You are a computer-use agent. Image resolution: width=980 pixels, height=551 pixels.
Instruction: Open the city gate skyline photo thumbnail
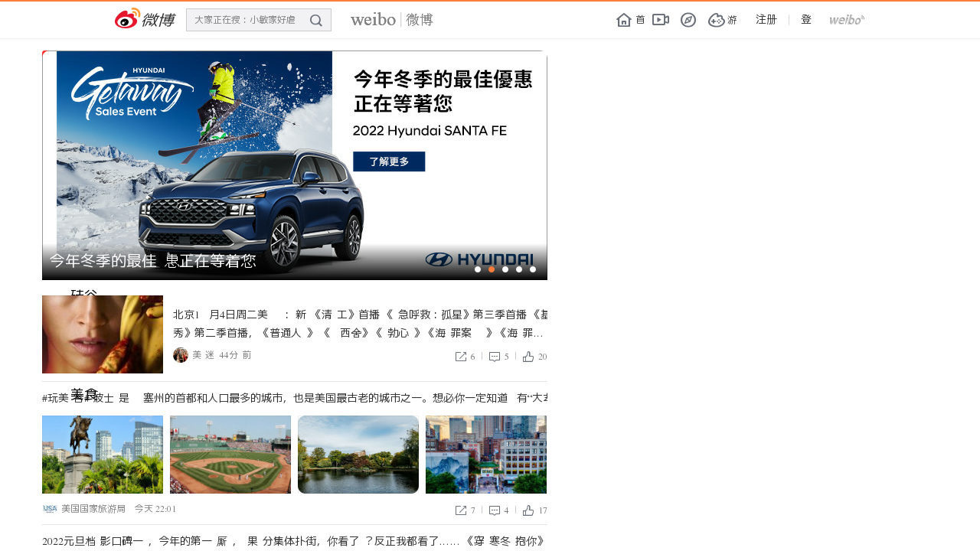click(x=486, y=455)
